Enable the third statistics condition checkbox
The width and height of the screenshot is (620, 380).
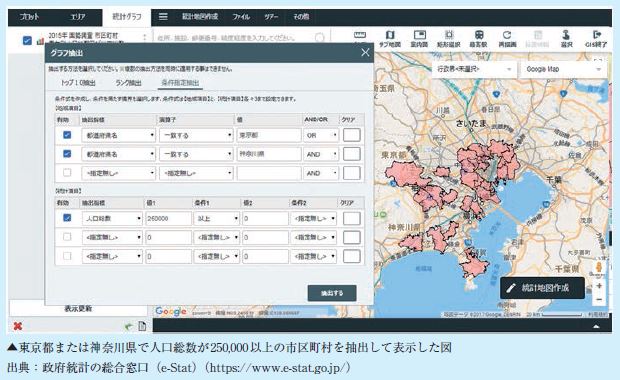point(67,256)
